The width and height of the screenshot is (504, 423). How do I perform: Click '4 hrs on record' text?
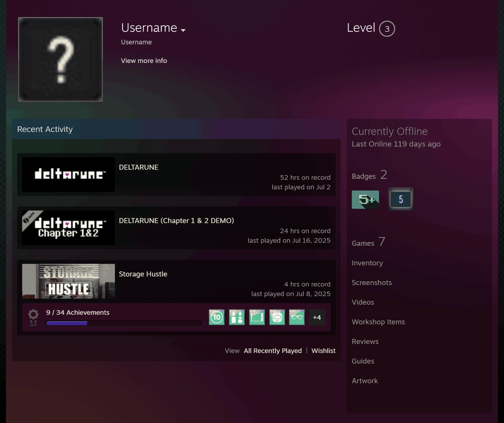click(307, 284)
